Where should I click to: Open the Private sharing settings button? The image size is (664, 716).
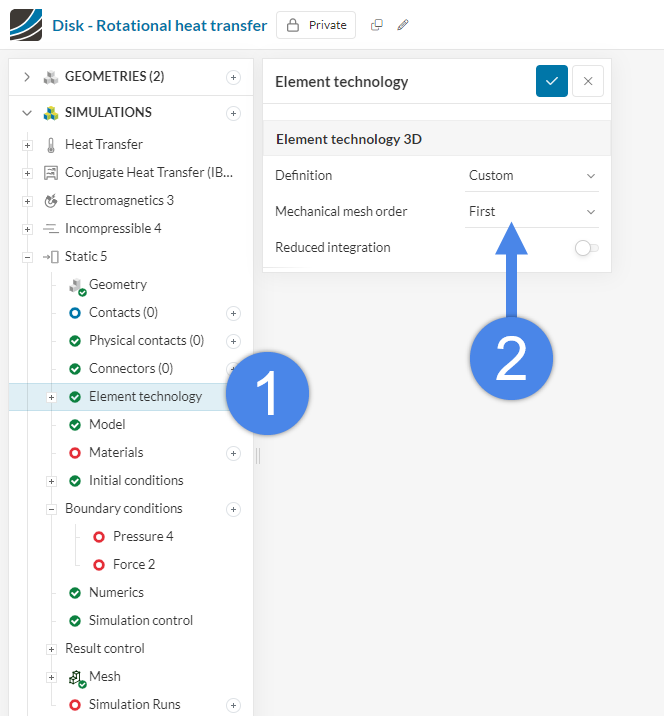pyautogui.click(x=316, y=25)
